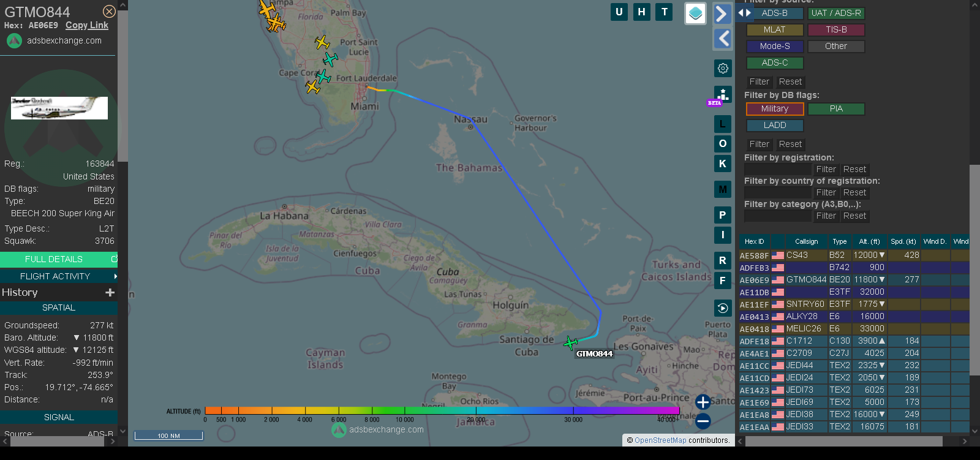Select the JEDI44 table row

pyautogui.click(x=854, y=366)
